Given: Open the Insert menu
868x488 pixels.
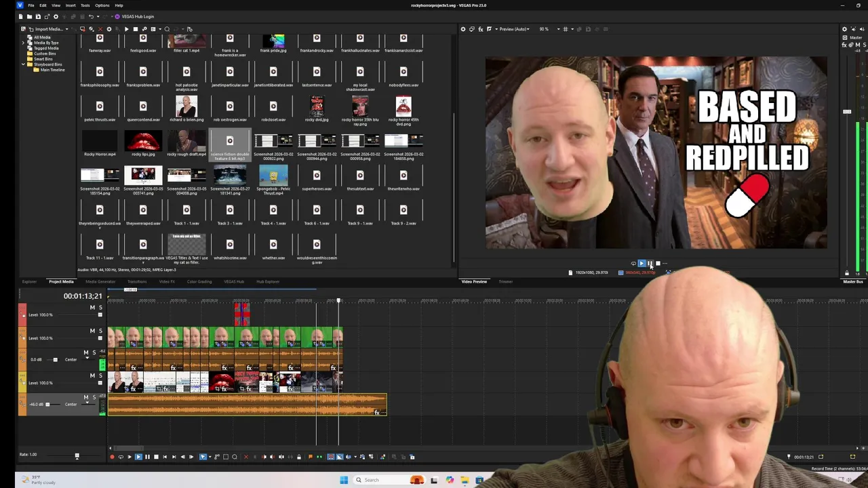Looking at the screenshot, I should pos(71,5).
